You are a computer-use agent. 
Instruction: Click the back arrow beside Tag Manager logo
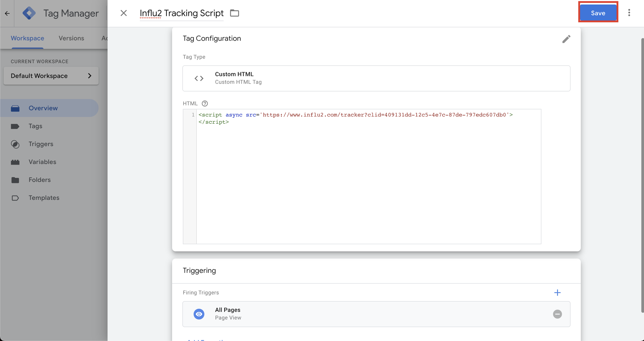click(x=7, y=13)
